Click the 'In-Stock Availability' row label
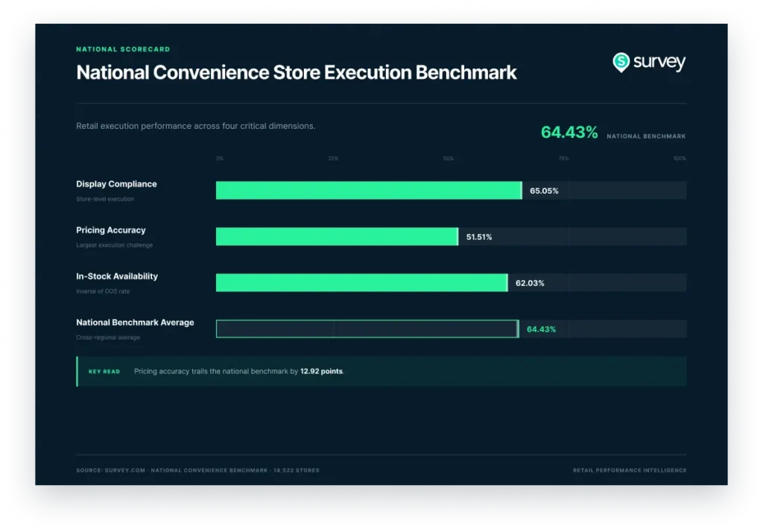763x532 pixels. coord(117,276)
